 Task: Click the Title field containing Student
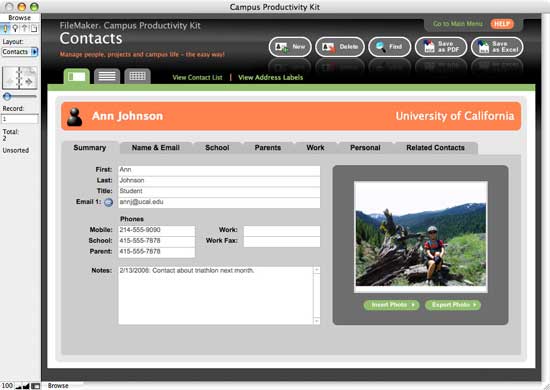pos(219,191)
